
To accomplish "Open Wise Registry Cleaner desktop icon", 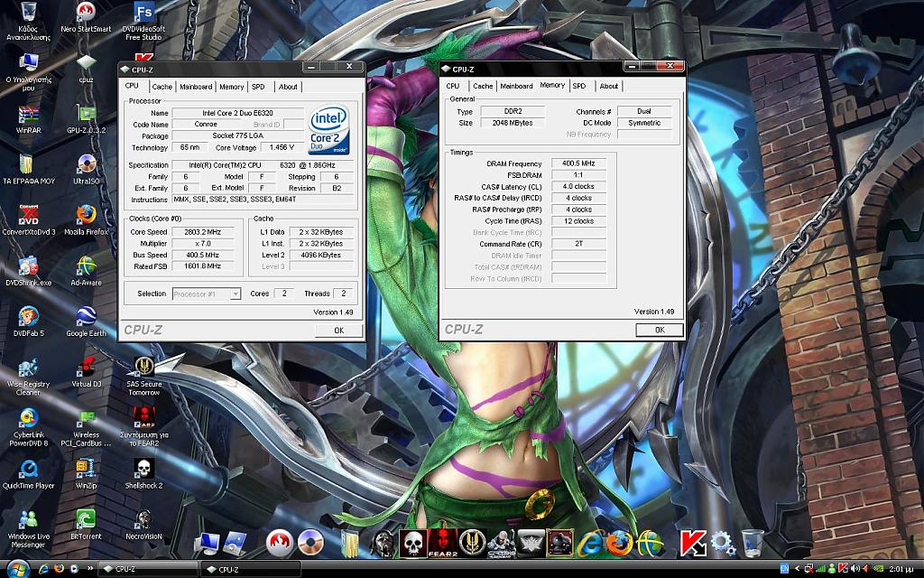I will (x=28, y=377).
